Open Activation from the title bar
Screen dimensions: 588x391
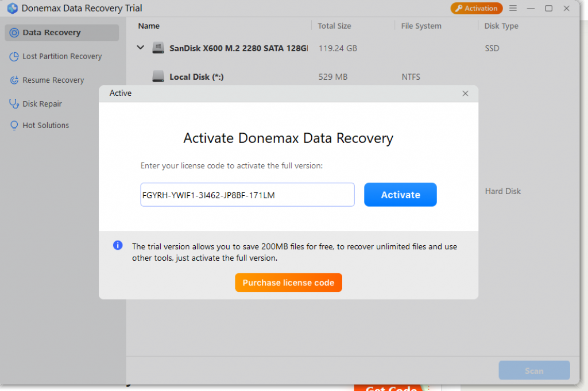pyautogui.click(x=476, y=8)
